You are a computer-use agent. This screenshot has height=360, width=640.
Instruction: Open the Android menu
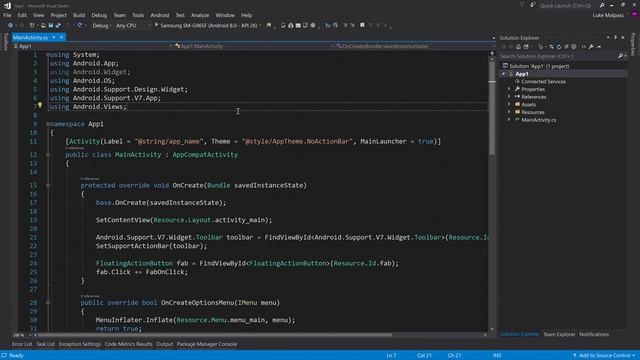pyautogui.click(x=160, y=15)
